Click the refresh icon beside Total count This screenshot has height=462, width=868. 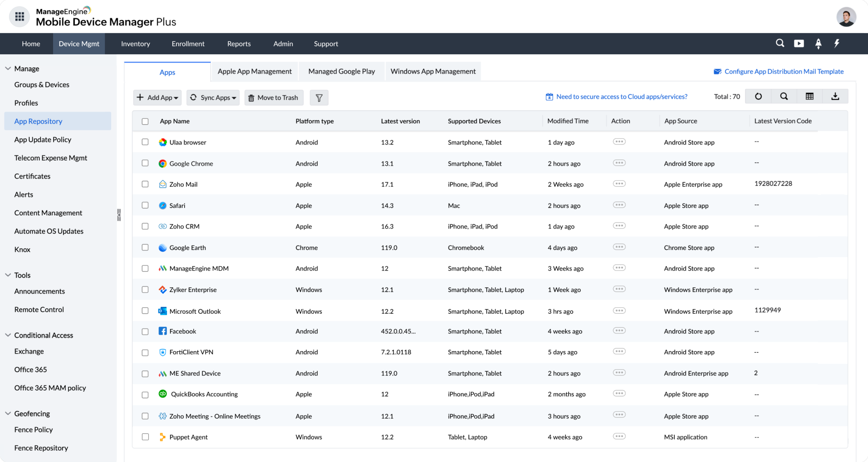tap(758, 96)
